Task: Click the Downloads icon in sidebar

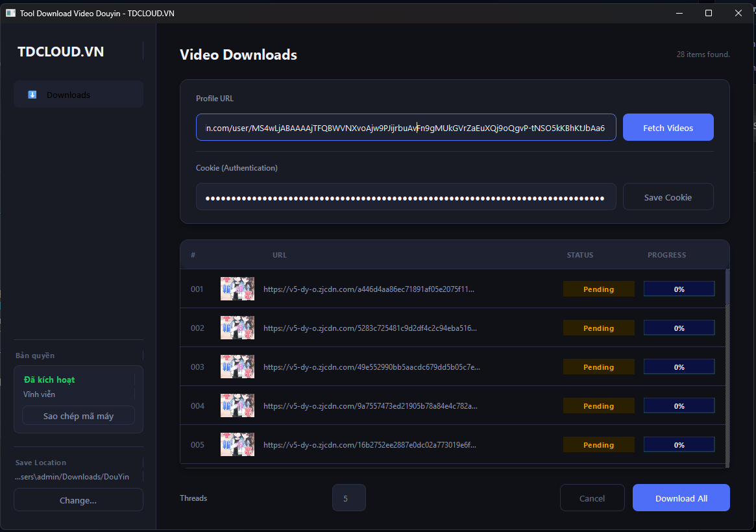Action: tap(32, 95)
